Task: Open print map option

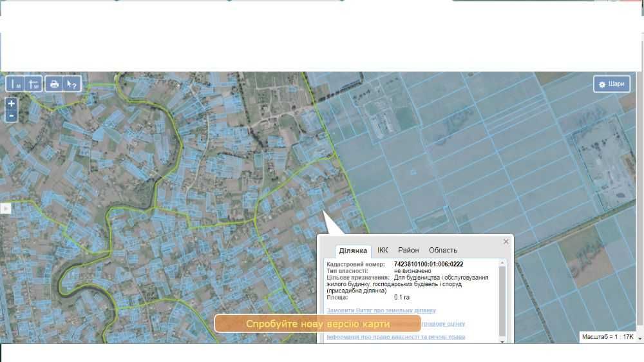Action: 54,84
